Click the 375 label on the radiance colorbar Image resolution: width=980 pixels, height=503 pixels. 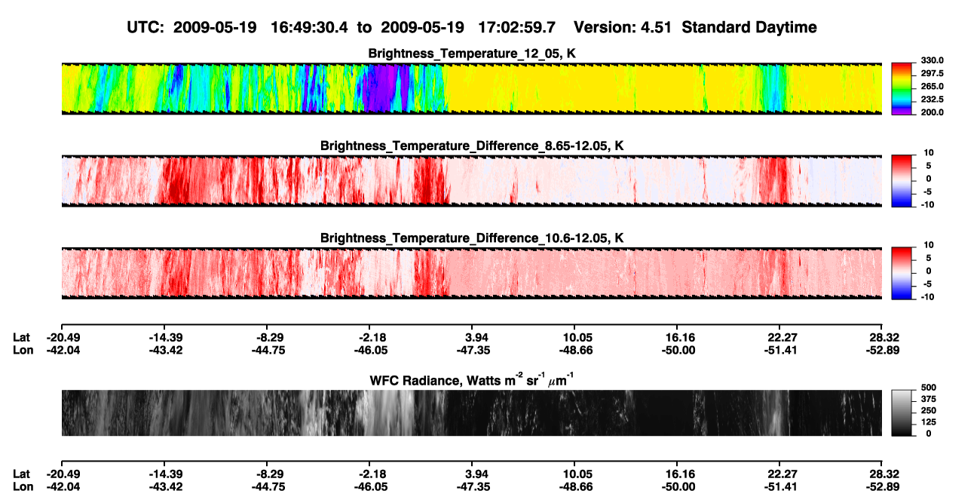point(928,399)
